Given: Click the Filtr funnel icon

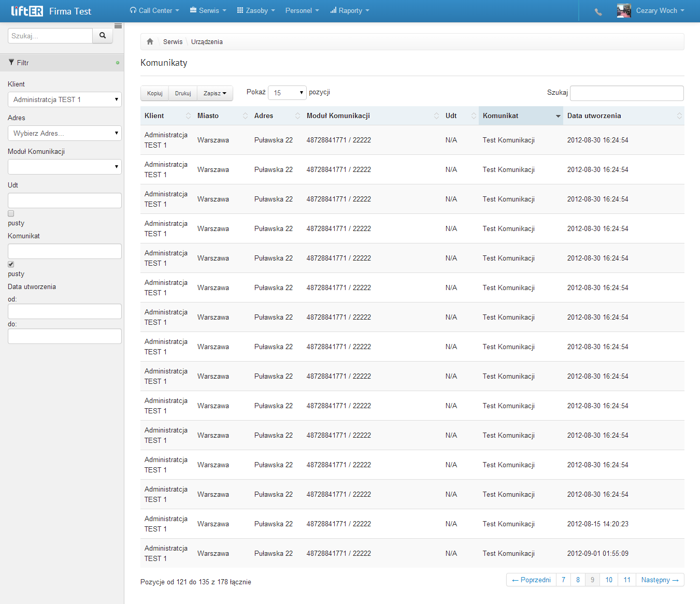Looking at the screenshot, I should [11, 62].
